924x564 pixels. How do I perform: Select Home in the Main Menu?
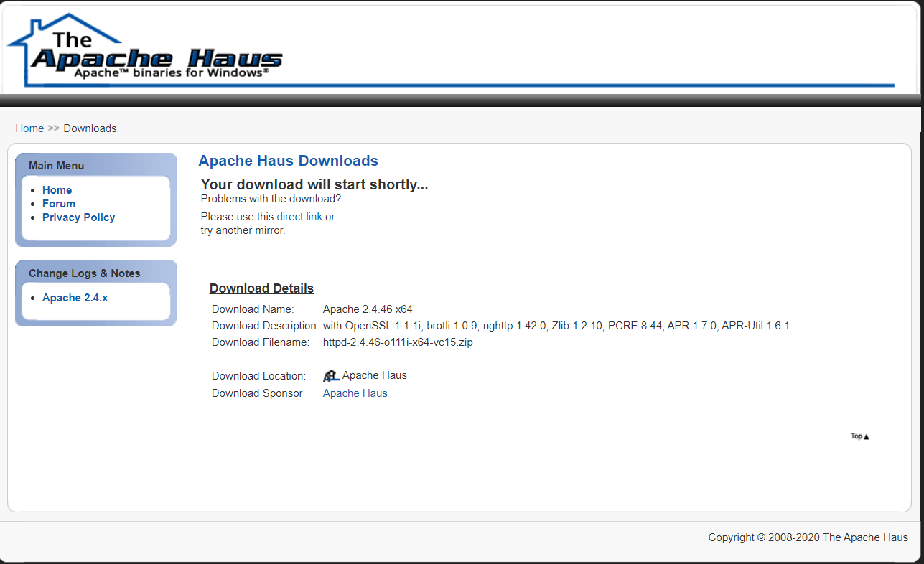(57, 190)
